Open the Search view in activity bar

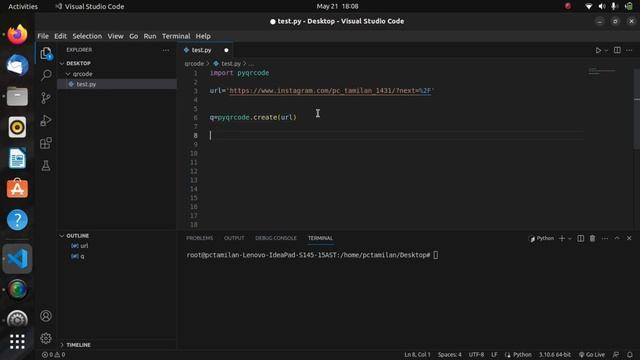(x=46, y=75)
